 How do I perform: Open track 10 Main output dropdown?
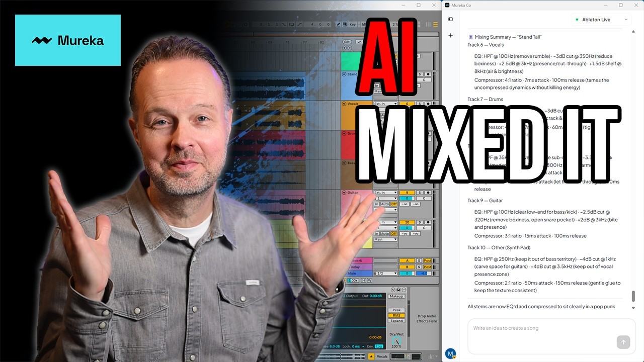click(x=385, y=239)
